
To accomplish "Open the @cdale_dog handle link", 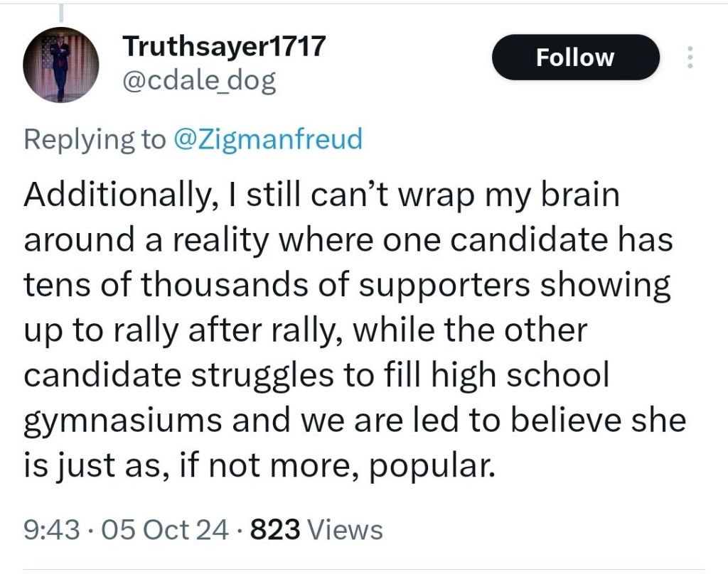I will tap(199, 83).
